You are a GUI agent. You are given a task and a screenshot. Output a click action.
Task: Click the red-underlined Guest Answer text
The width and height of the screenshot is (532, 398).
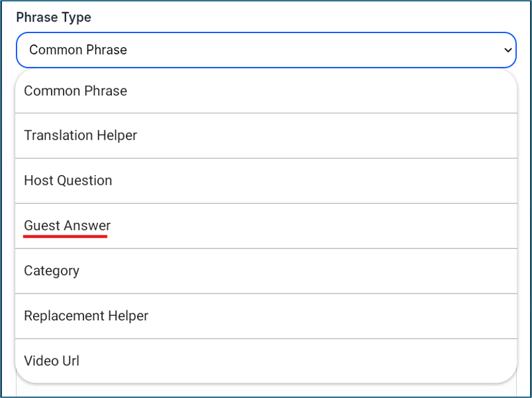point(67,226)
